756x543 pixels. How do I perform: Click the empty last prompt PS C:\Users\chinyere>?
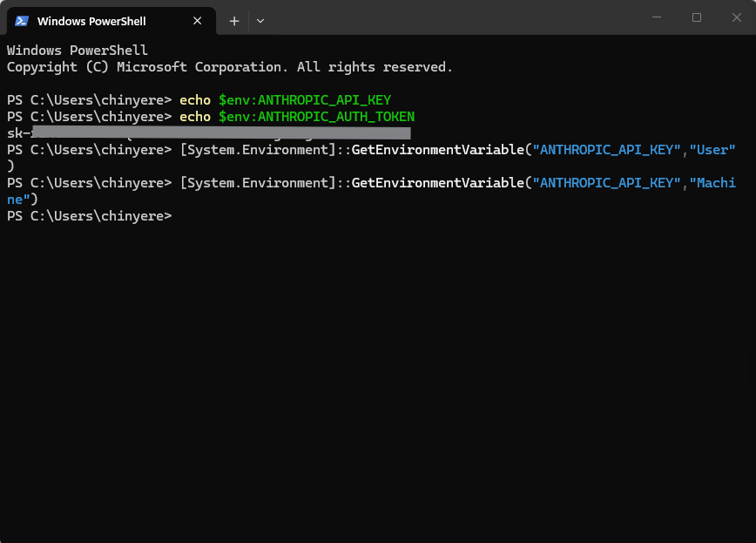point(89,216)
